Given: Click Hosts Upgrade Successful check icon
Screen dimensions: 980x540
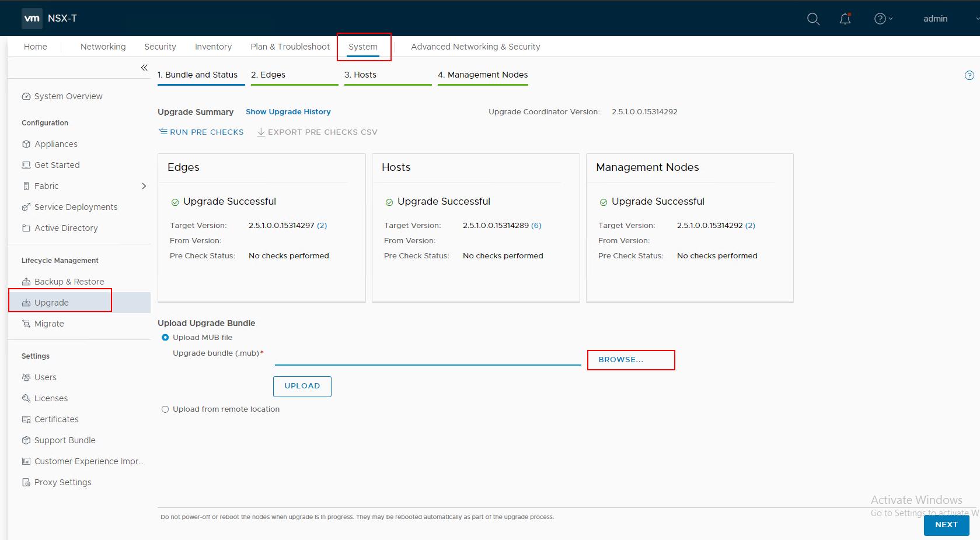Looking at the screenshot, I should (x=389, y=202).
